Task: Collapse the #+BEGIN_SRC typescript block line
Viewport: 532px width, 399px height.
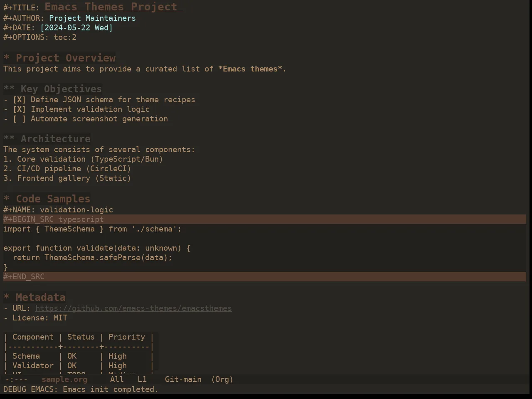Action: [x=265, y=219]
